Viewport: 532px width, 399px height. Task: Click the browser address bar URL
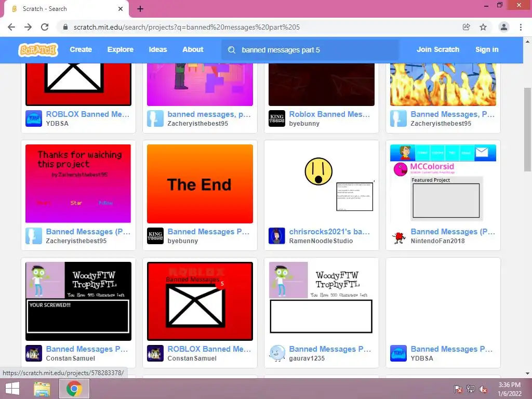pyautogui.click(x=187, y=27)
